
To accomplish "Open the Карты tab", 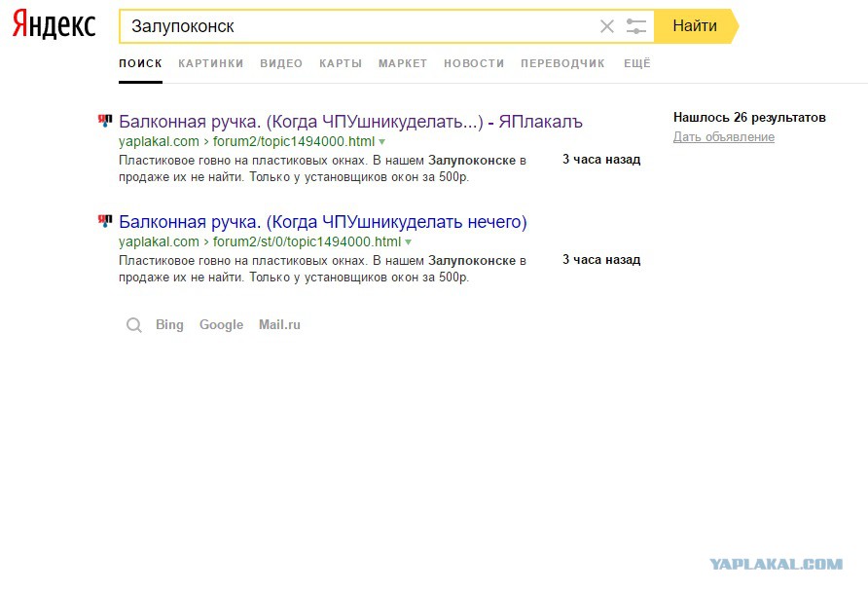I will [x=341, y=63].
